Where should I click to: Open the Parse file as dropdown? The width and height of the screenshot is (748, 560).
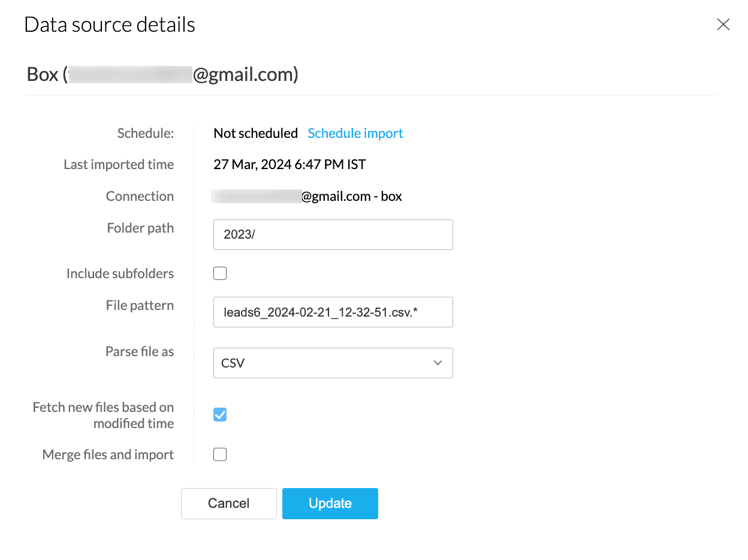[x=333, y=363]
